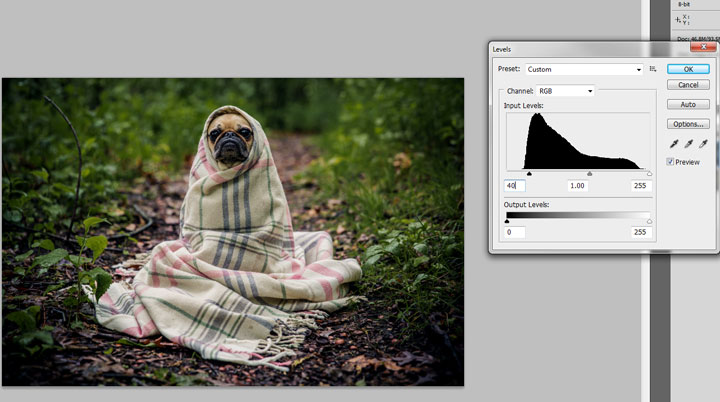
Task: Click the pug photo on canvas
Action: click(x=233, y=232)
